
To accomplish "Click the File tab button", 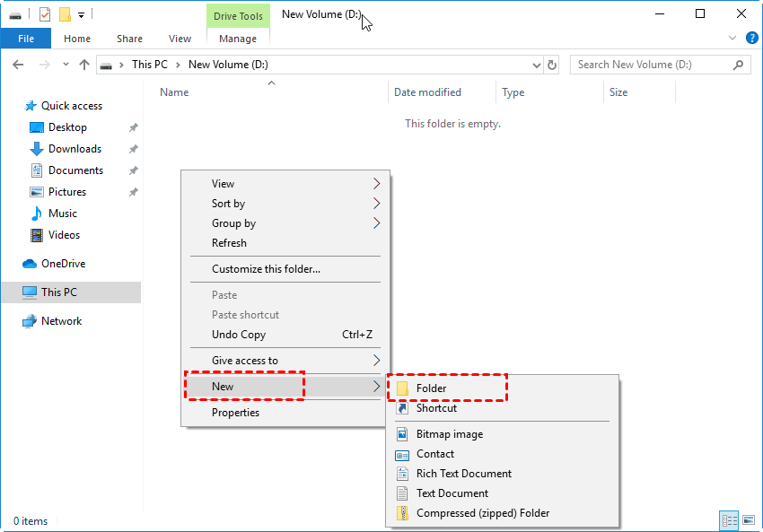I will (26, 39).
